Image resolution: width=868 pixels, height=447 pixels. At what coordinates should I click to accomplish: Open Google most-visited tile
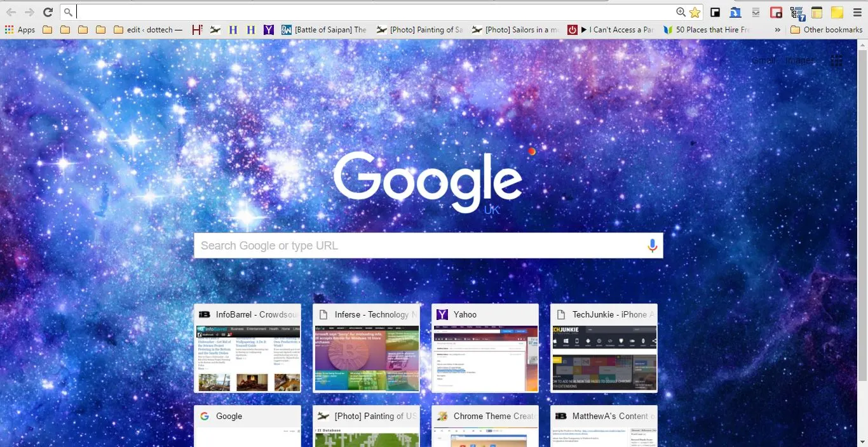[x=247, y=426]
